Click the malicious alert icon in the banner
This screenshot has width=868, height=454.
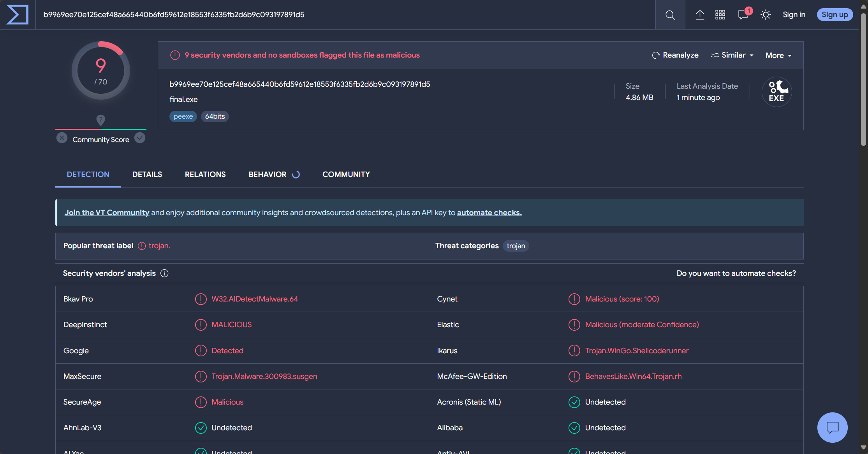coord(175,55)
